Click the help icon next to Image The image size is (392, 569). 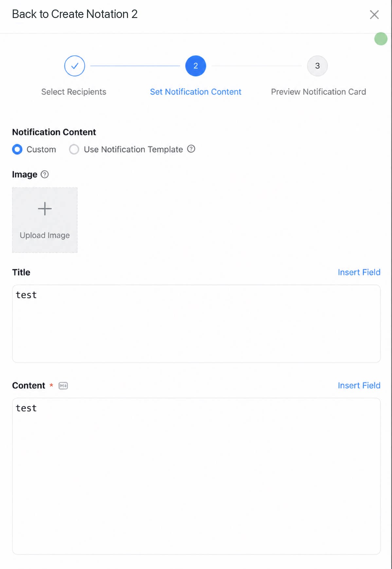click(45, 174)
